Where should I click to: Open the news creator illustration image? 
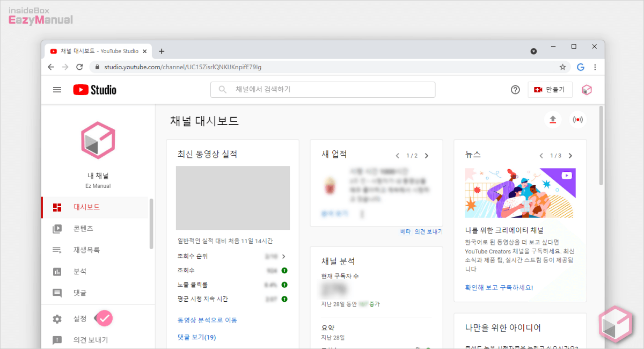coord(520,193)
